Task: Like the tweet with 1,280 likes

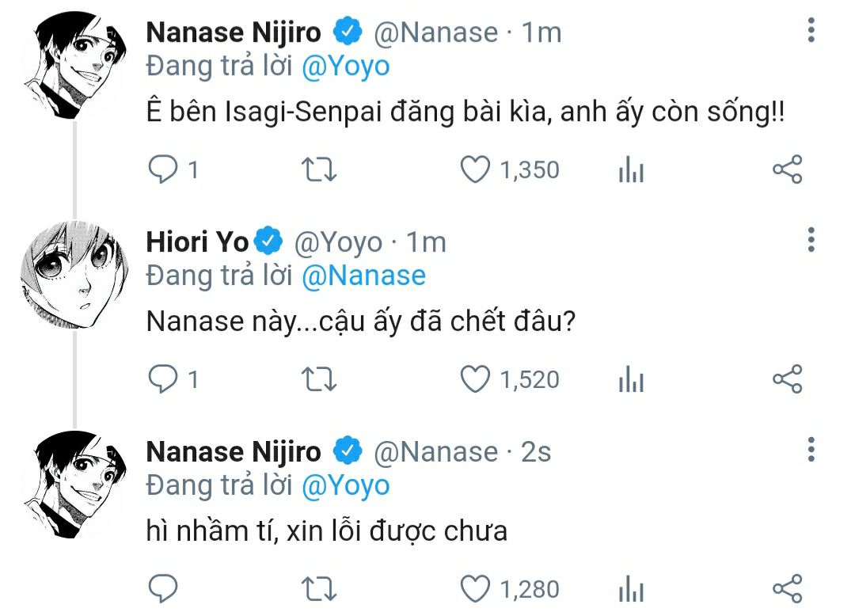Action: [476, 589]
